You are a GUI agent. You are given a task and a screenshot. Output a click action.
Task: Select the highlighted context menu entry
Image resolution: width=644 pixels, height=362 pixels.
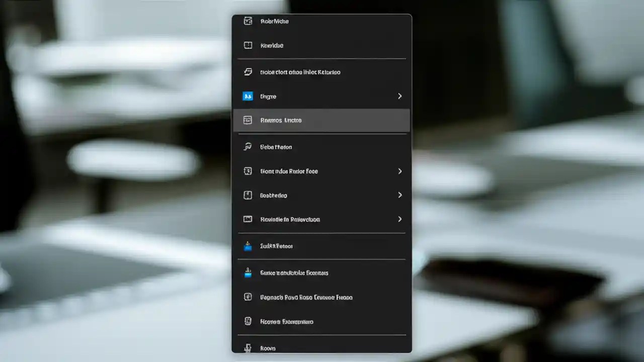pos(321,120)
